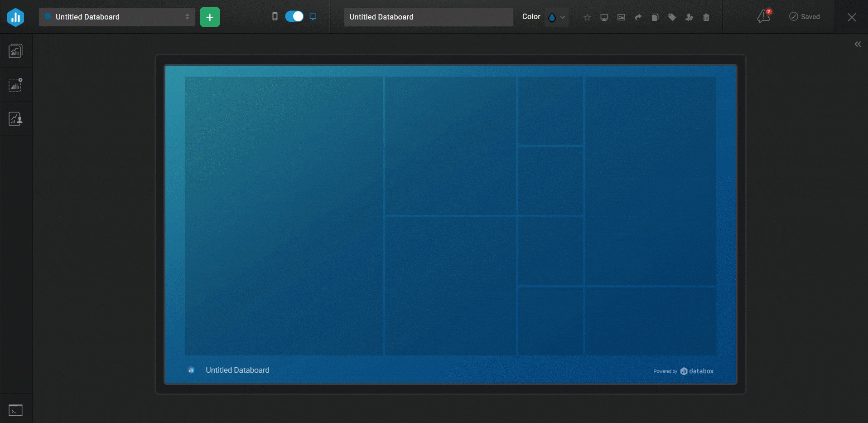Expand the color chevron arrow
868x423 pixels.
tap(563, 17)
